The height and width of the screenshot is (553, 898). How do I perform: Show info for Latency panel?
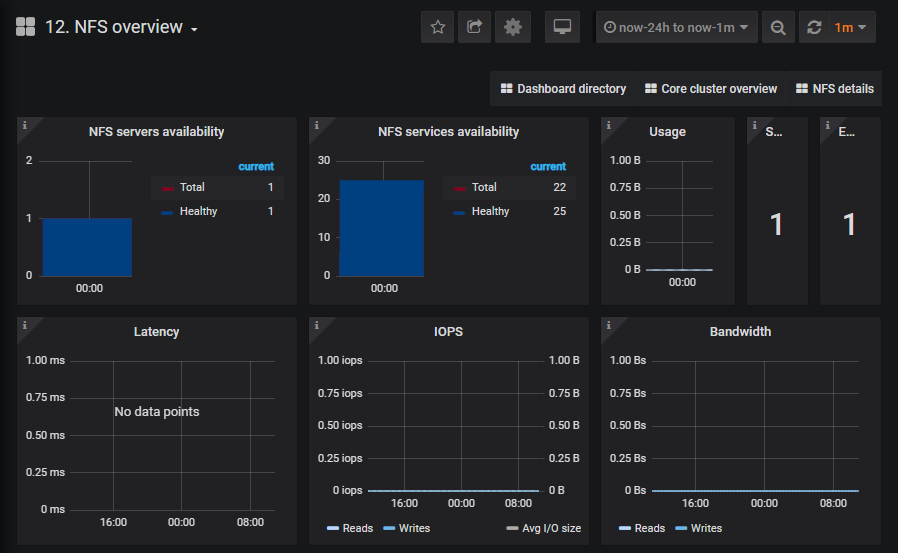[x=25, y=325]
